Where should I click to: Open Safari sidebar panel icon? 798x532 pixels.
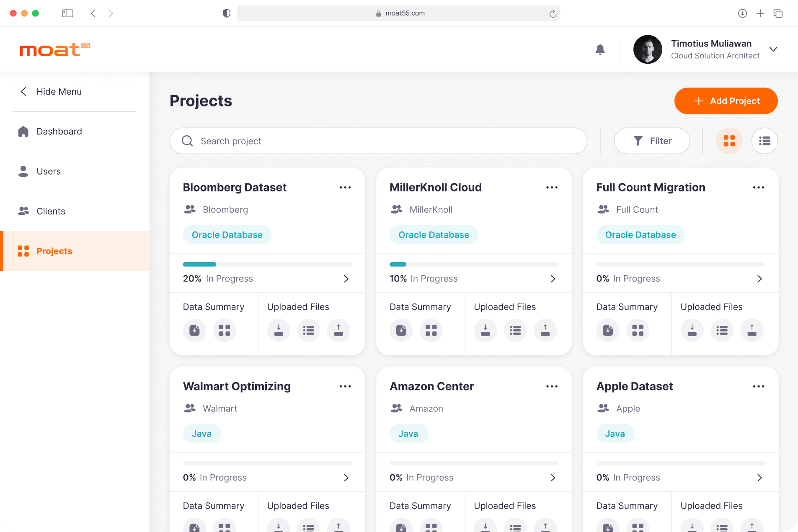tap(67, 13)
